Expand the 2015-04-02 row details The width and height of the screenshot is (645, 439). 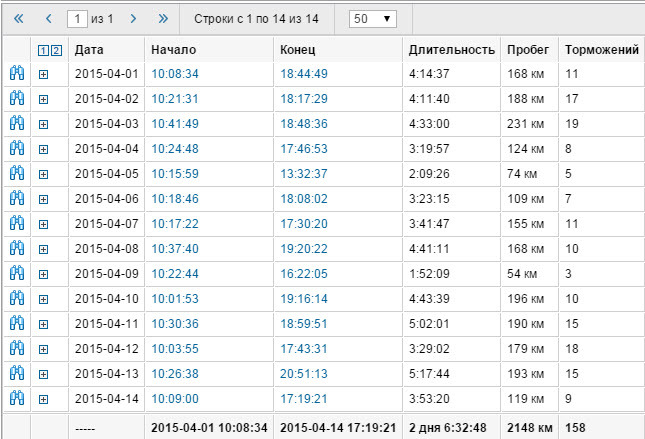43,99
